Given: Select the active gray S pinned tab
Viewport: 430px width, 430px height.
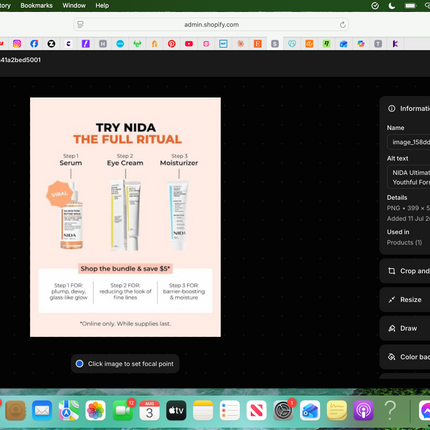Looking at the screenshot, I should click(x=275, y=44).
